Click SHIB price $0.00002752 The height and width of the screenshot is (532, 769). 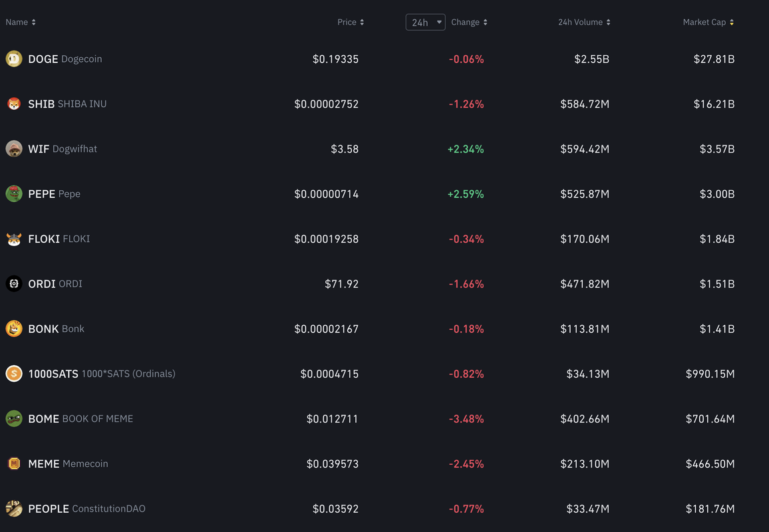tap(326, 104)
